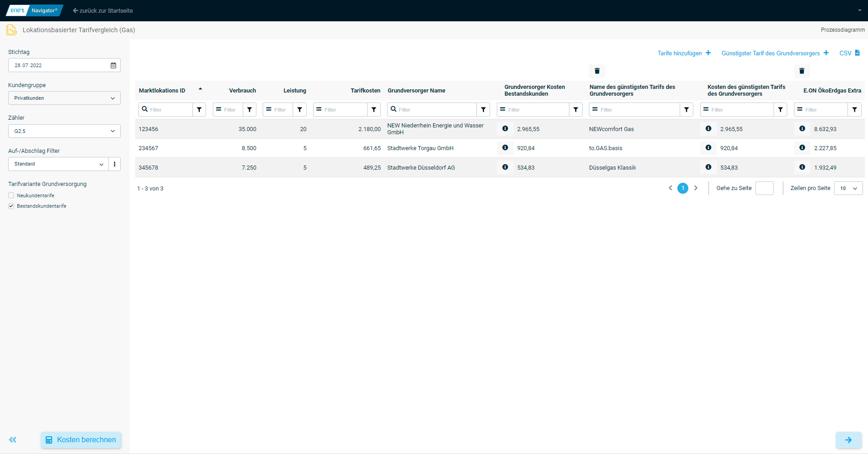
Task: Click the Düsselgas Klassik cell
Action: coord(613,168)
